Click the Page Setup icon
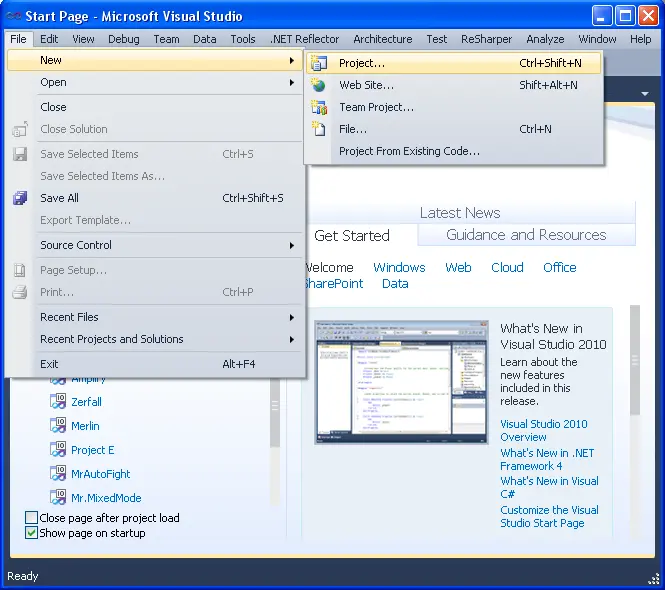Image resolution: width=665 pixels, height=590 pixels. pos(20,270)
